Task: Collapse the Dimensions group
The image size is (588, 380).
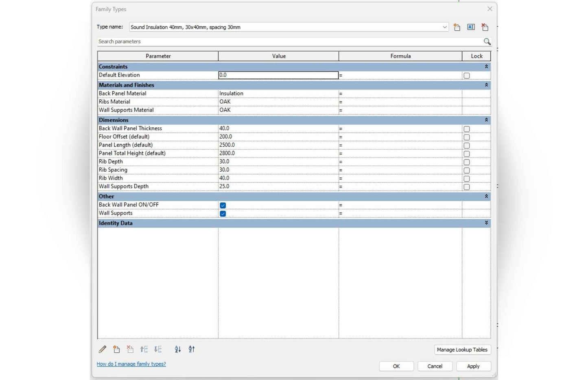Action: 486,120
